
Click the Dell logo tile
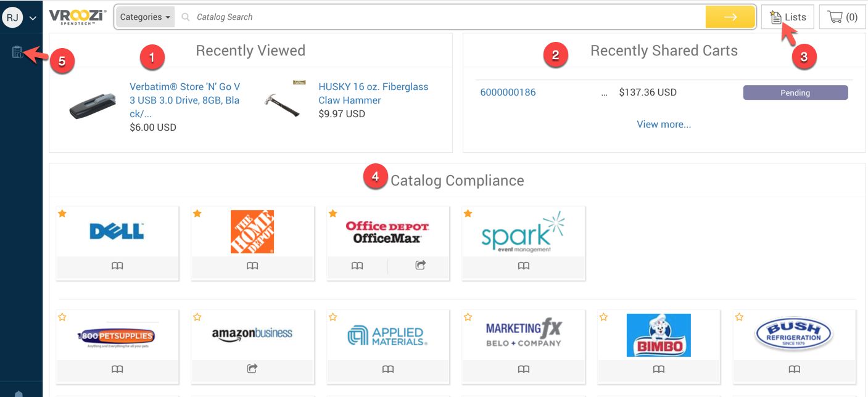[117, 231]
